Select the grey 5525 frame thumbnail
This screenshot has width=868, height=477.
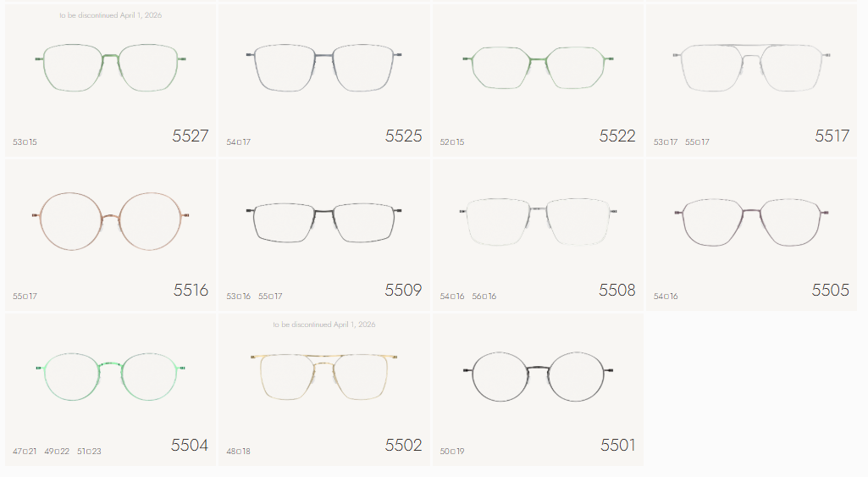click(x=323, y=67)
